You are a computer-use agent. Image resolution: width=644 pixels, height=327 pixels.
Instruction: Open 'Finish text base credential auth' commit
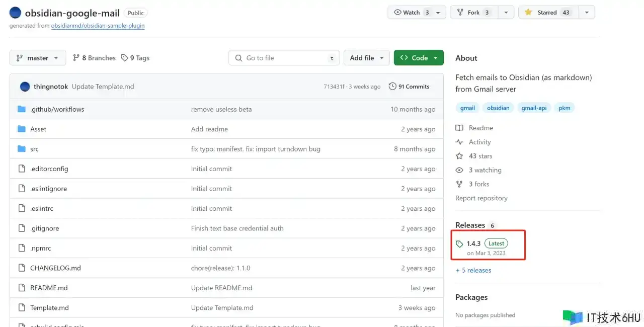click(237, 228)
